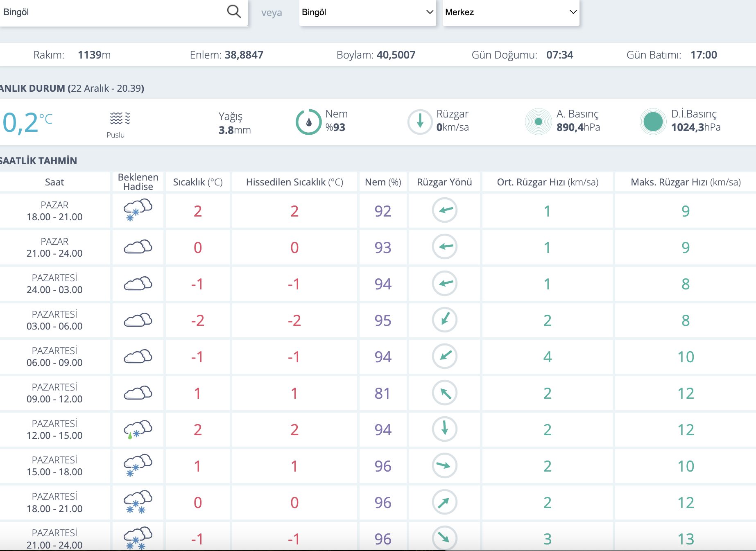The image size is (756, 551).
Task: Click wind direction icon for PAZARTESİ 18.00 - 21.00
Action: click(x=444, y=502)
